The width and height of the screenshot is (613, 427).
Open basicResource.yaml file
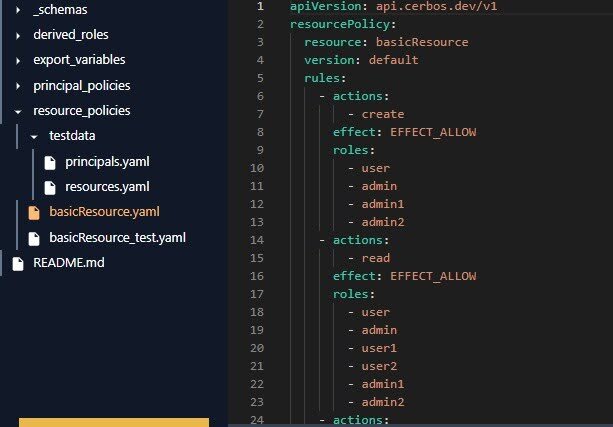click(104, 212)
